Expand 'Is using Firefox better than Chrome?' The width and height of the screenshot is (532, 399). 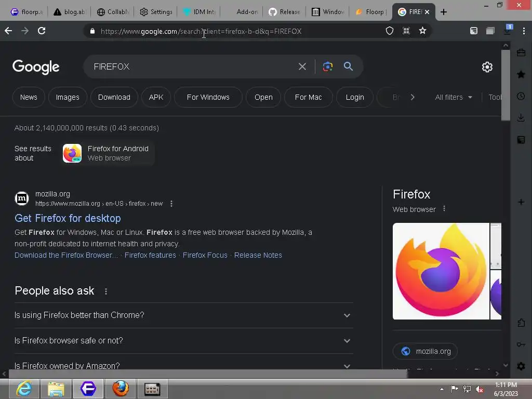click(x=184, y=315)
